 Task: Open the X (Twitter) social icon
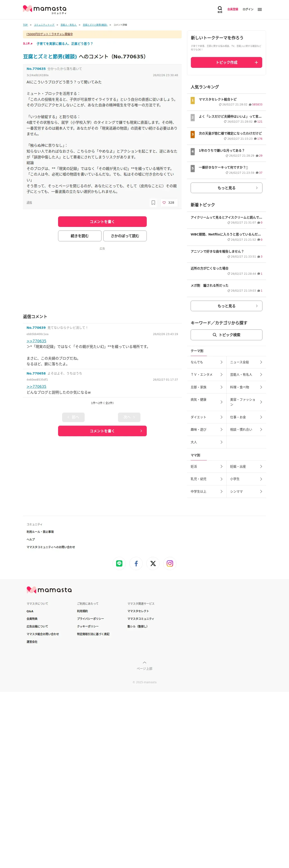click(153, 563)
